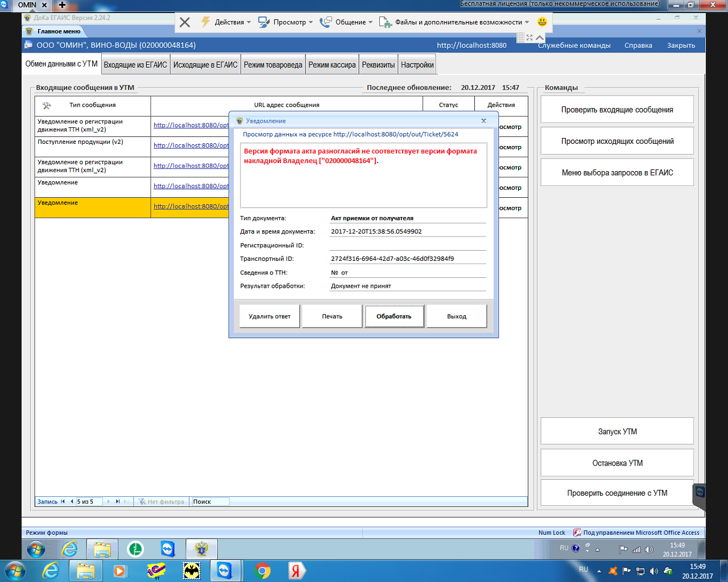Close the Уведомление dialog window
Viewport: 728px width, 582px height.
click(483, 120)
